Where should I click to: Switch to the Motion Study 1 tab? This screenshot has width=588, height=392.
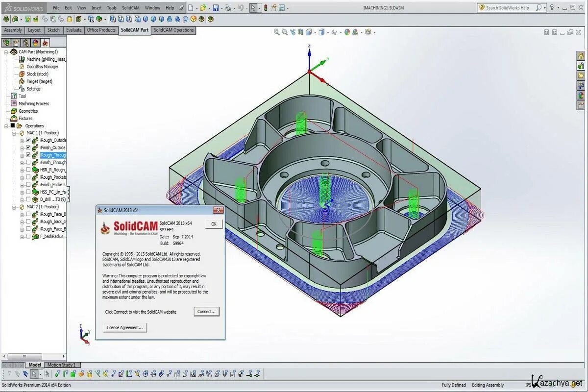tap(62, 365)
